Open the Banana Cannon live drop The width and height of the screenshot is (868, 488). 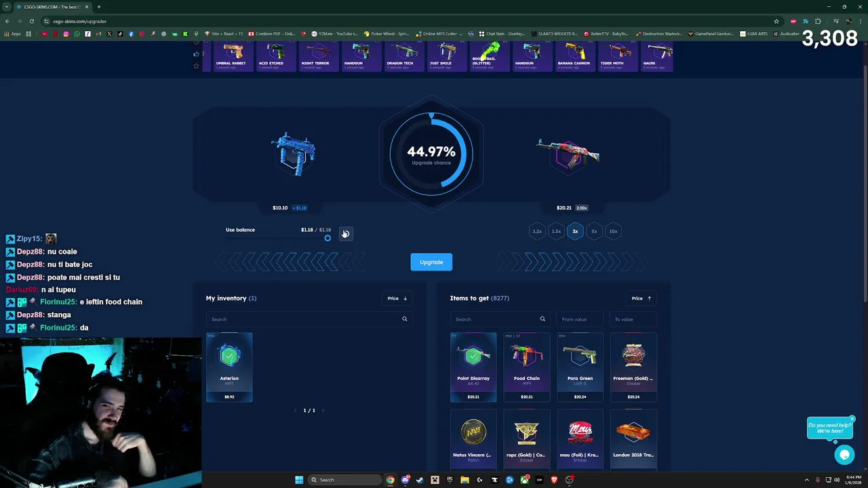(574, 56)
